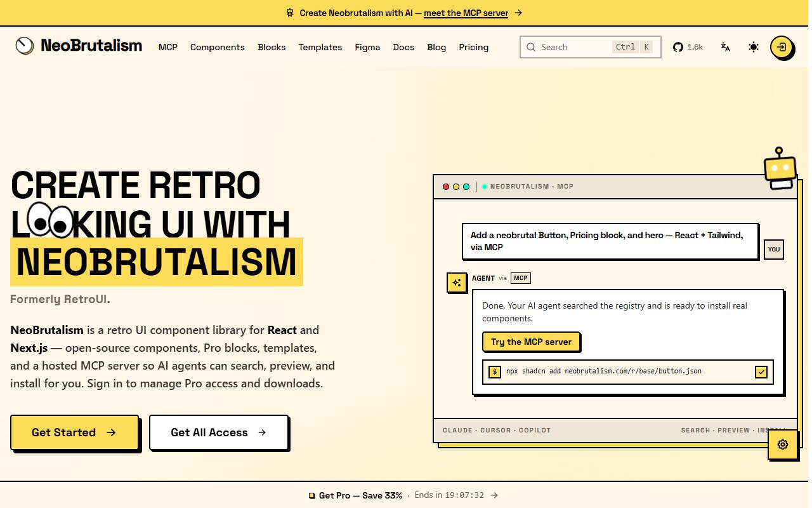The width and height of the screenshot is (812, 508).
Task: Click the user prompt message about neobrutal Button
Action: click(x=610, y=241)
